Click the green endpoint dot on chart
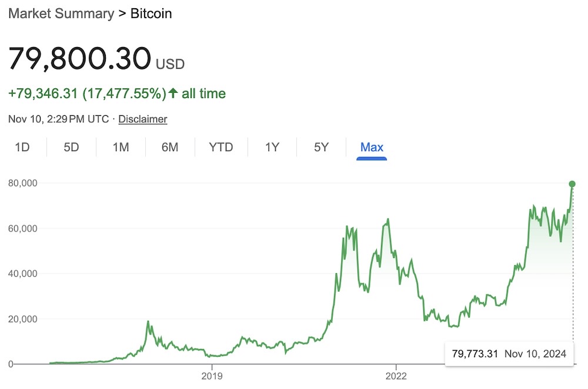The image size is (588, 389). 572,183
